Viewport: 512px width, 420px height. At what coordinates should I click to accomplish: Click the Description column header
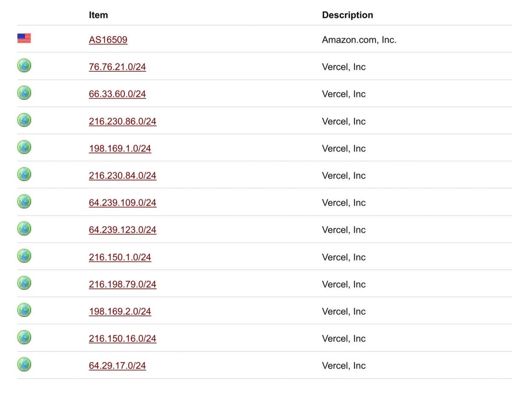pos(347,15)
